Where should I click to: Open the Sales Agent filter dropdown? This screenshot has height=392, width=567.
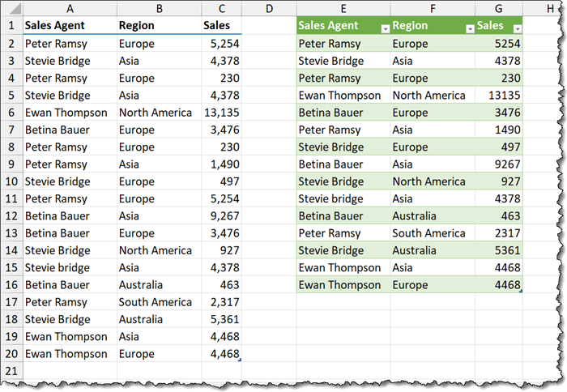(384, 28)
